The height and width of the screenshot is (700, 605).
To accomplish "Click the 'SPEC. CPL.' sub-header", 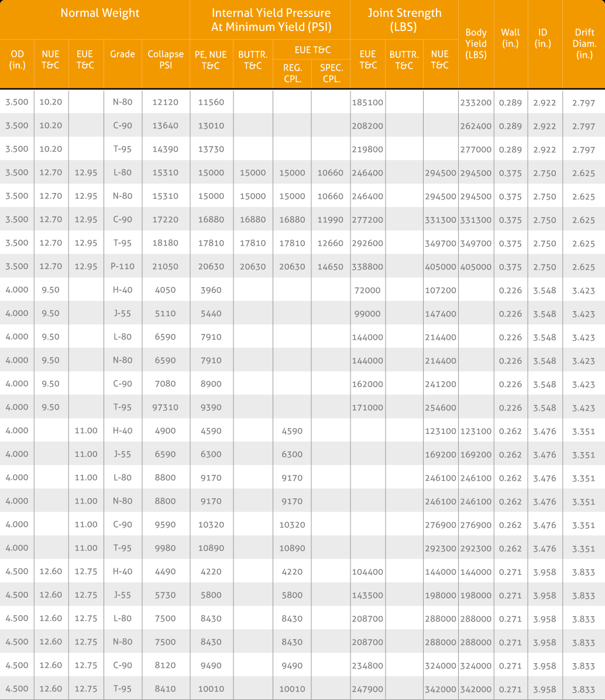I will 332,74.
